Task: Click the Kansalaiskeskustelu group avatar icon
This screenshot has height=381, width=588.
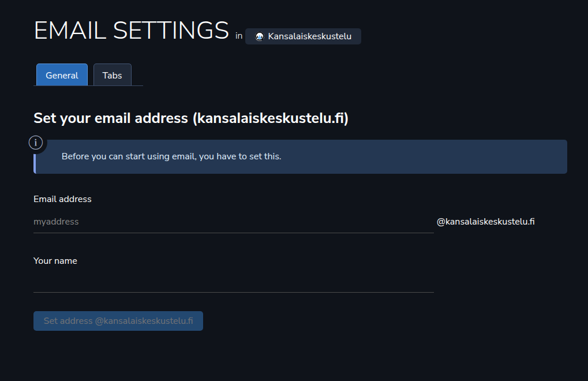Action: coord(260,36)
